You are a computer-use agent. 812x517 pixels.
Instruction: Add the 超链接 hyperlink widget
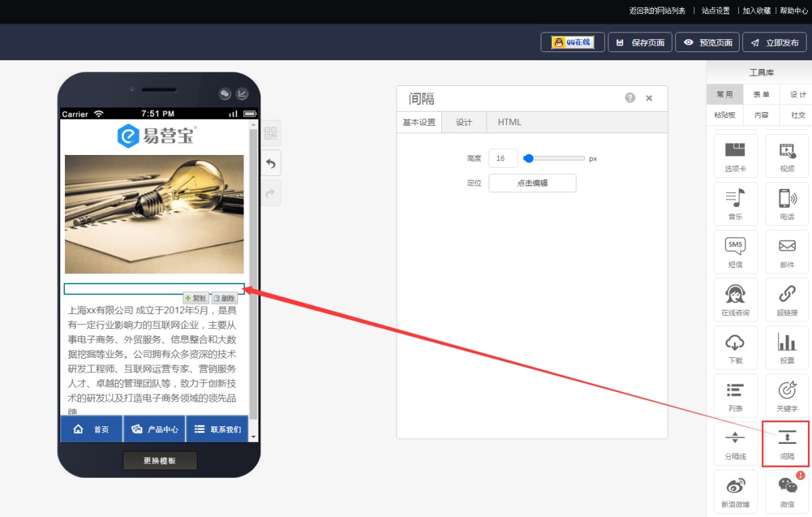787,299
